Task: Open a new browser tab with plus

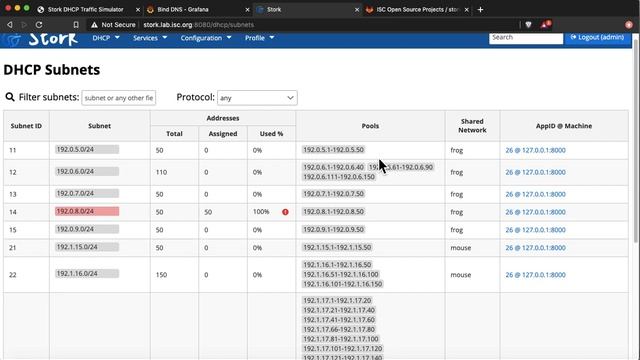Action: tap(480, 9)
